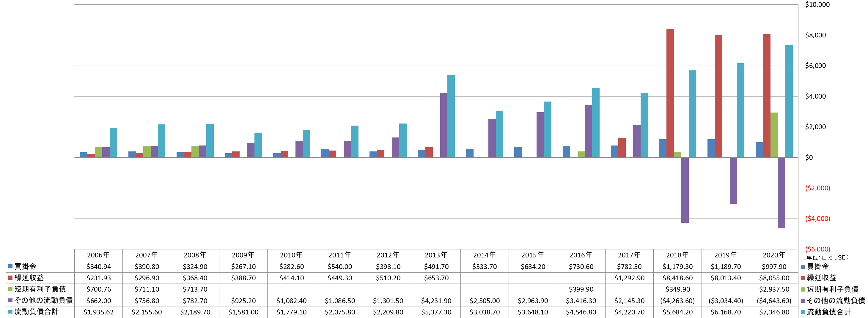Click the 2018年 column header

tap(677, 255)
